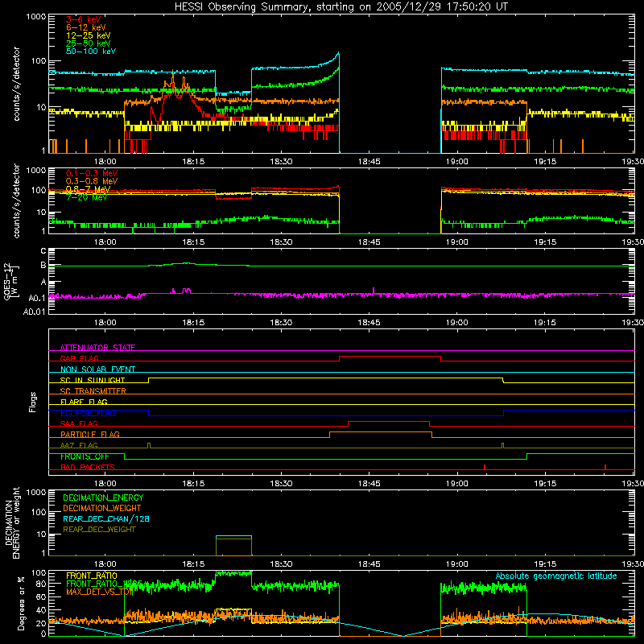This screenshot has width=644, height=644.
Task: Select the orange 6-12 keV legend label
Action: click(x=86, y=27)
